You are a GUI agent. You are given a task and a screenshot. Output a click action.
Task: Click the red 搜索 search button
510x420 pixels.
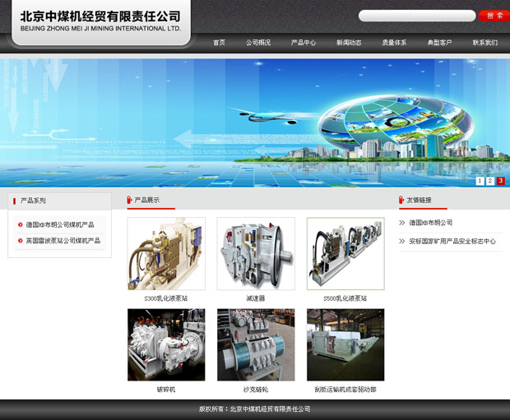494,16
